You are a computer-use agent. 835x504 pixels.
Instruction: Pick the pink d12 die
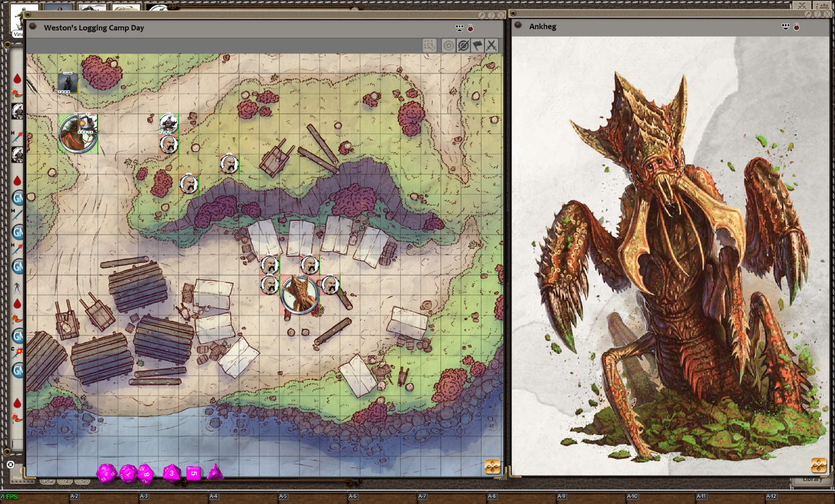pos(127,474)
